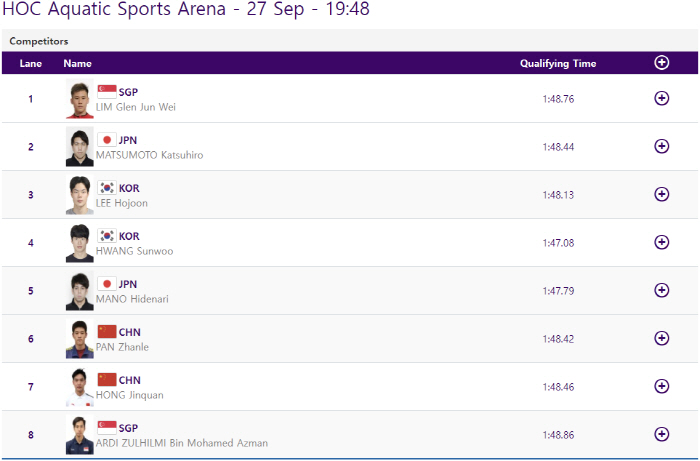Open plus icon for HONG Jinquan
This screenshot has height=461, width=700.
pos(661,386)
